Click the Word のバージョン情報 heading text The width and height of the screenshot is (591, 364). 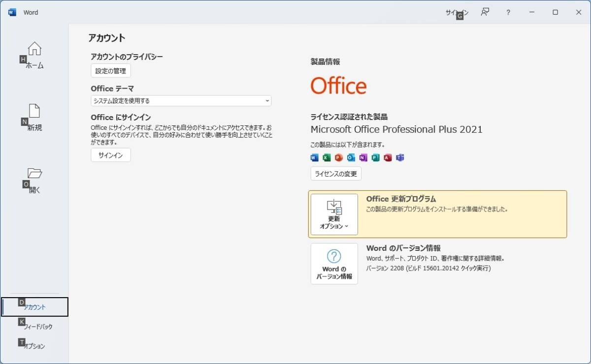pyautogui.click(x=403, y=248)
